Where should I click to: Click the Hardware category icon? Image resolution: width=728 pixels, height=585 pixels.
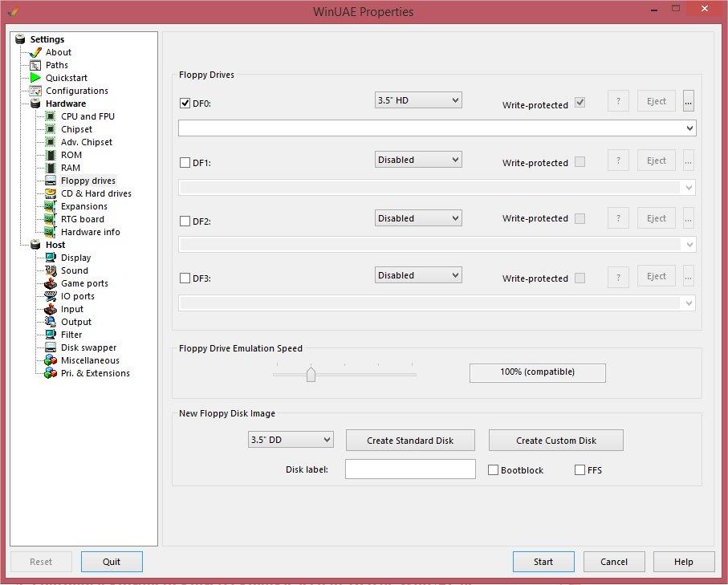point(35,104)
